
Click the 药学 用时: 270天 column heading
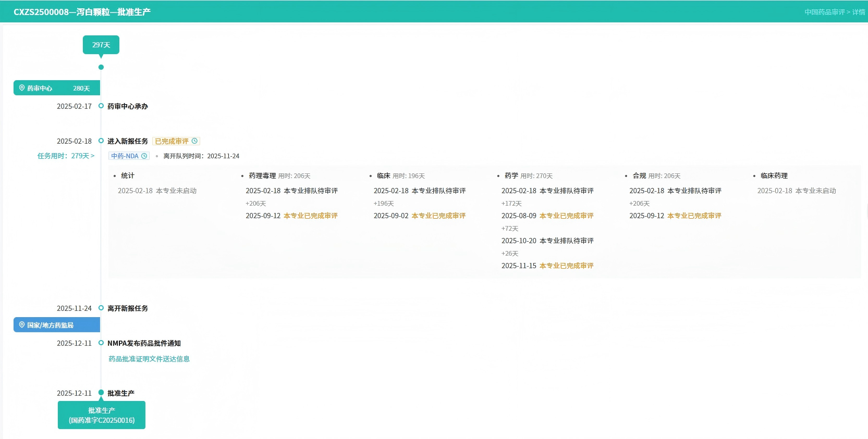tap(528, 176)
